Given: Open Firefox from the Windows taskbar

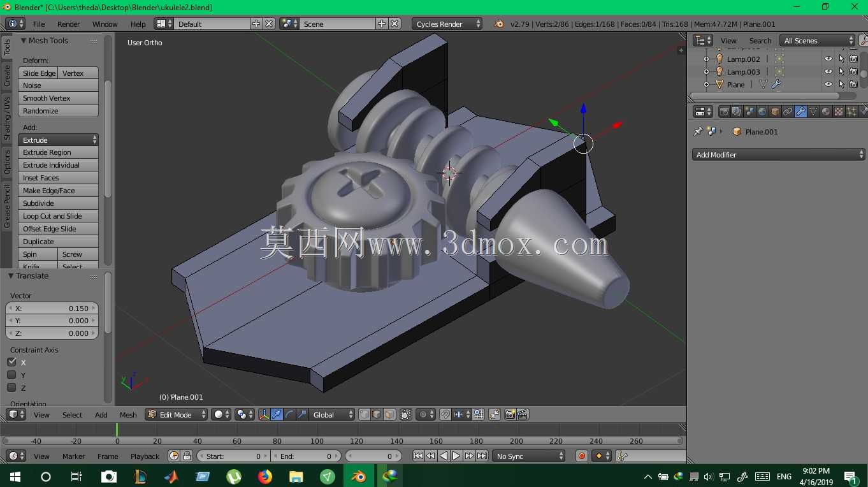Looking at the screenshot, I should (x=265, y=476).
